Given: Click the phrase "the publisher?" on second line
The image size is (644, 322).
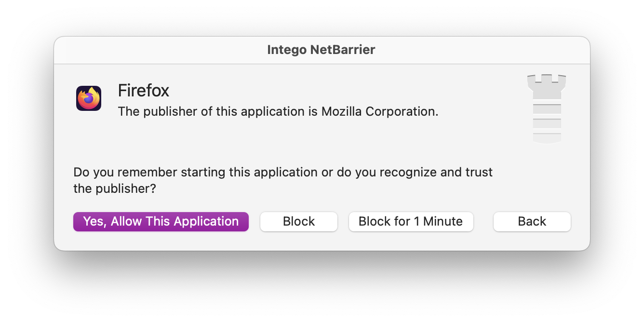Looking at the screenshot, I should (x=115, y=188).
